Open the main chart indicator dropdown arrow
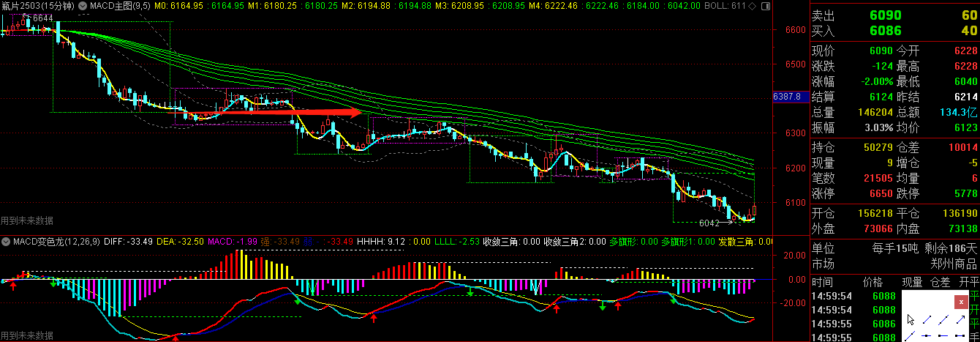The width and height of the screenshot is (980, 342). tap(81, 6)
